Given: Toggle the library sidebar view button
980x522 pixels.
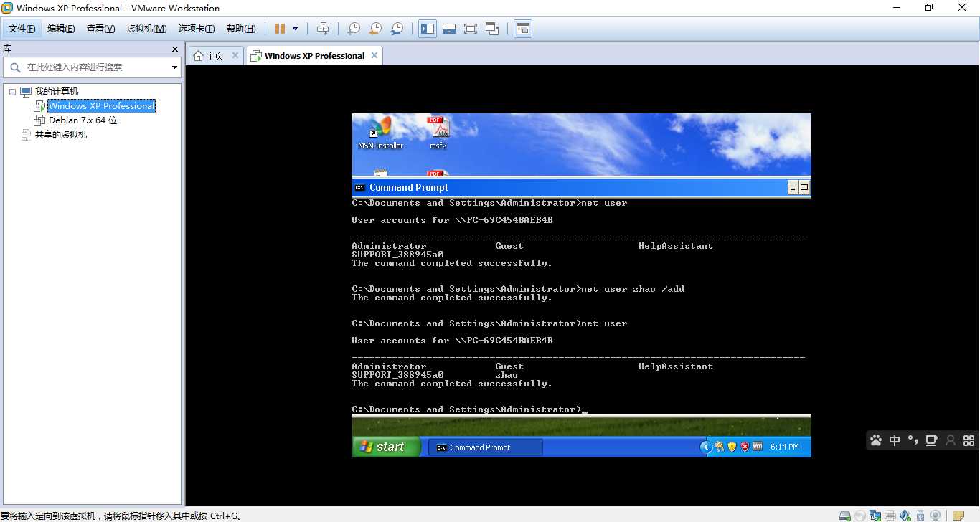Looking at the screenshot, I should point(428,29).
